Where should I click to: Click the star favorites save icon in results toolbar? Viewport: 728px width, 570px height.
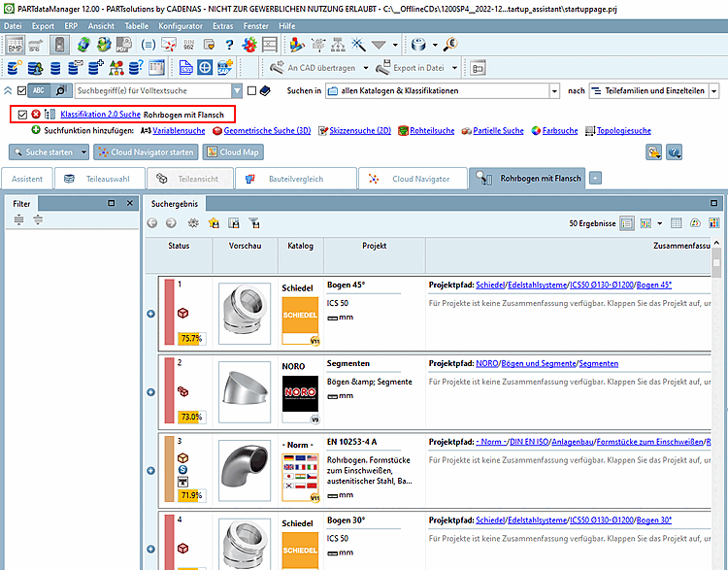click(x=214, y=223)
